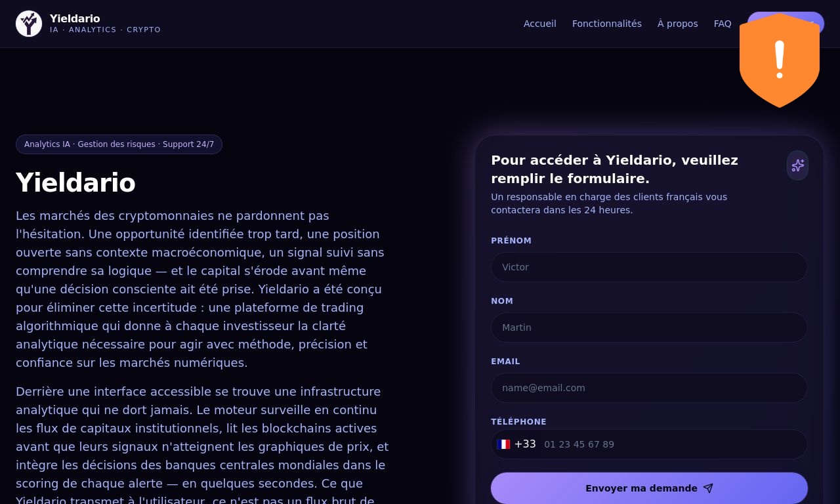Select the Email input field
Screen dimensions: 840x504
[x=649, y=388]
